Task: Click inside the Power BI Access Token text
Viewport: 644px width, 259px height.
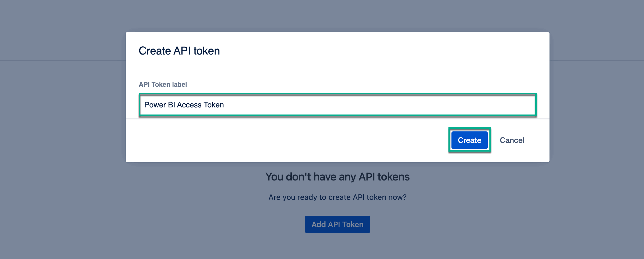Action: [184, 105]
